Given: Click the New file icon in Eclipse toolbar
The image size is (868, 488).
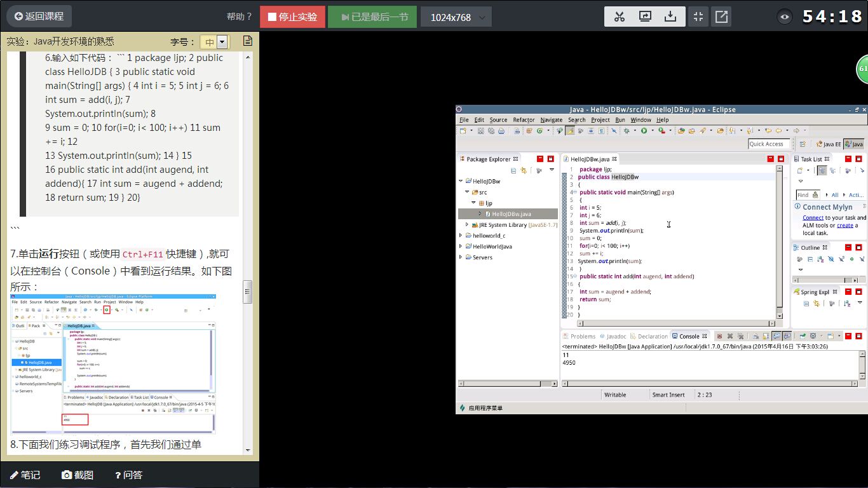Looking at the screenshot, I should [463, 130].
